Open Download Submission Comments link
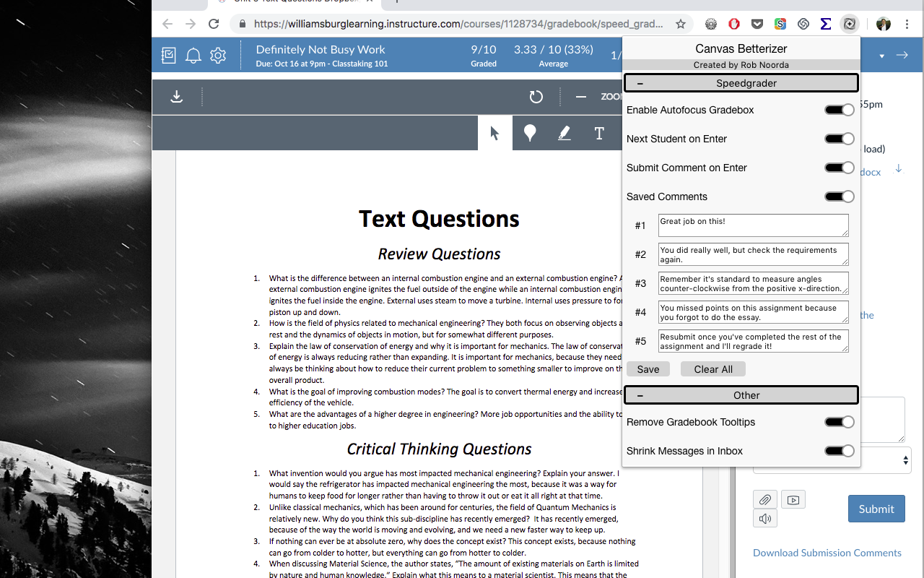 (x=827, y=553)
